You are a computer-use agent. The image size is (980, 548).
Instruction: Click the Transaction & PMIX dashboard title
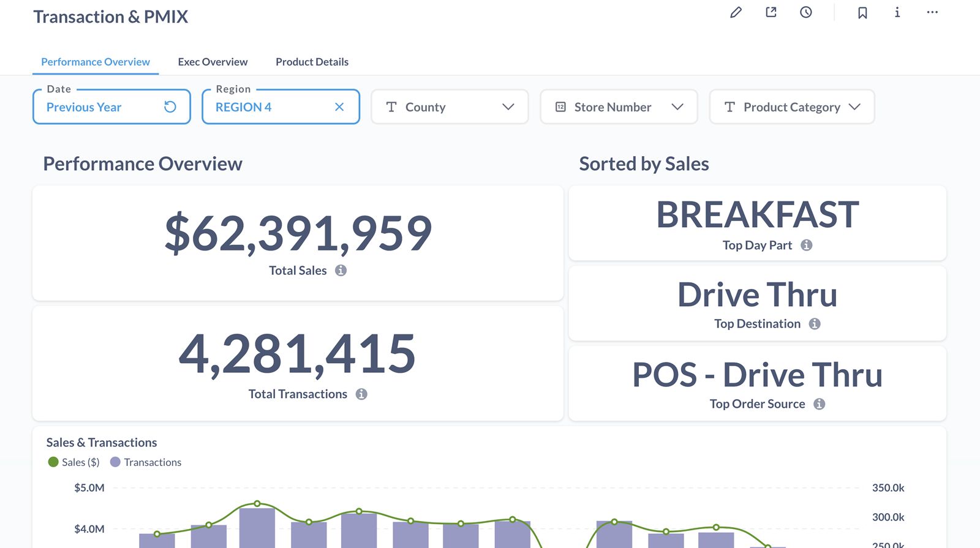click(111, 17)
